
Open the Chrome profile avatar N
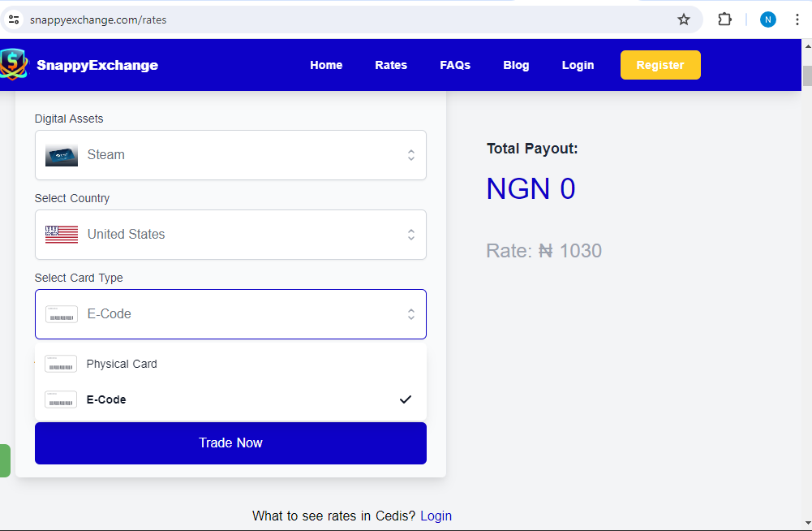pos(767,19)
